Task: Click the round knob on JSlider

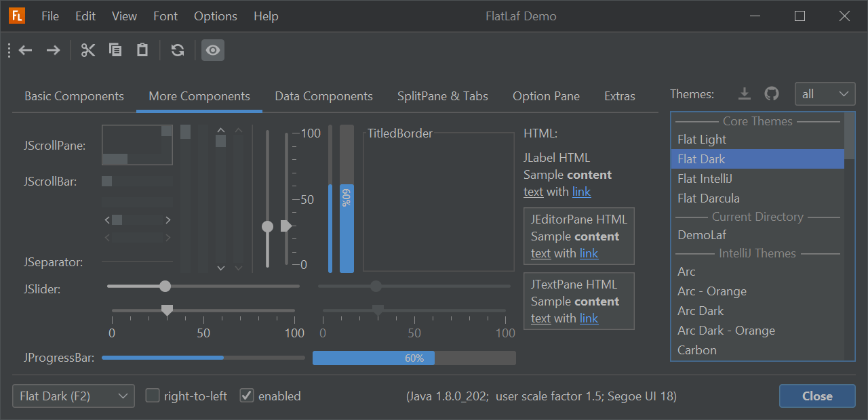Action: (x=165, y=287)
